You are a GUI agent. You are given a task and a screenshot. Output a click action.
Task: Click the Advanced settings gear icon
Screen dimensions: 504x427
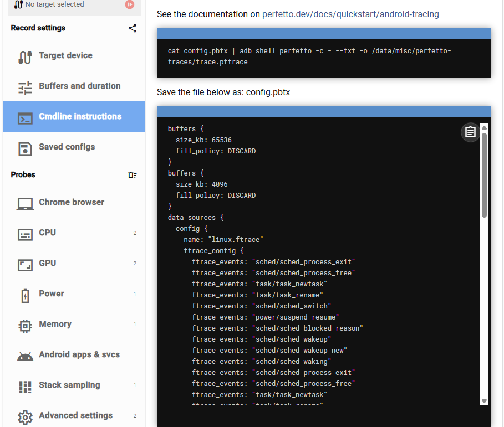click(x=25, y=416)
